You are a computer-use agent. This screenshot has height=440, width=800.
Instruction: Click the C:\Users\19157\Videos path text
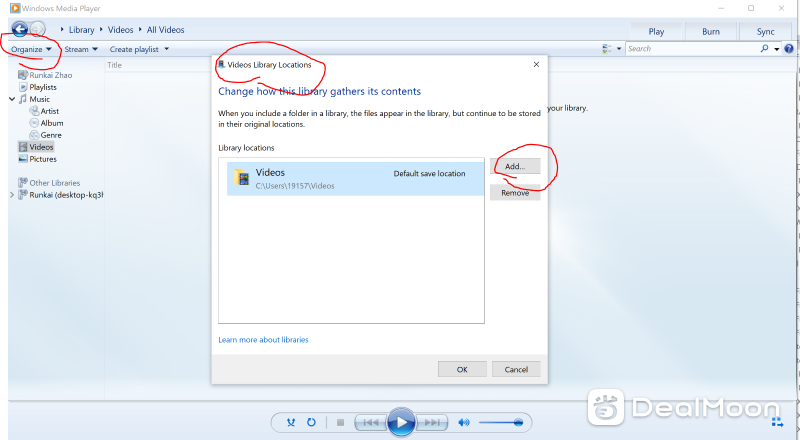click(295, 186)
